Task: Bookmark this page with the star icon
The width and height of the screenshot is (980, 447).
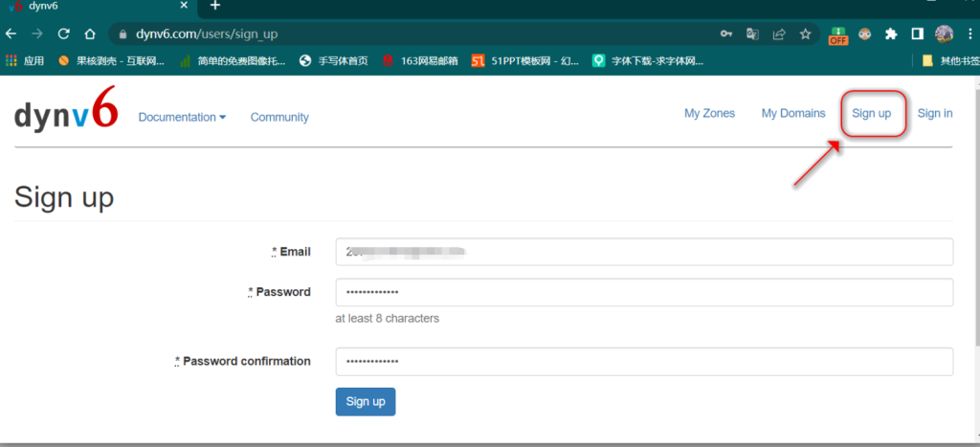Action: 806,34
